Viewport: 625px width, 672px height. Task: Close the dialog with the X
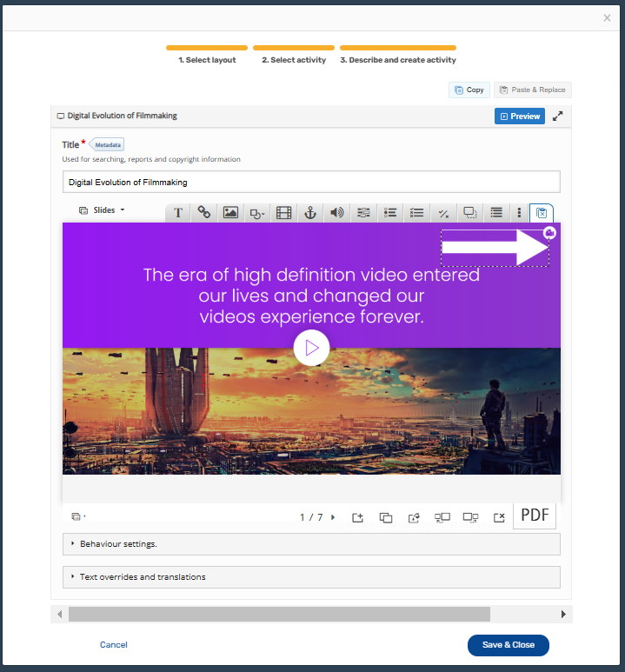(607, 18)
